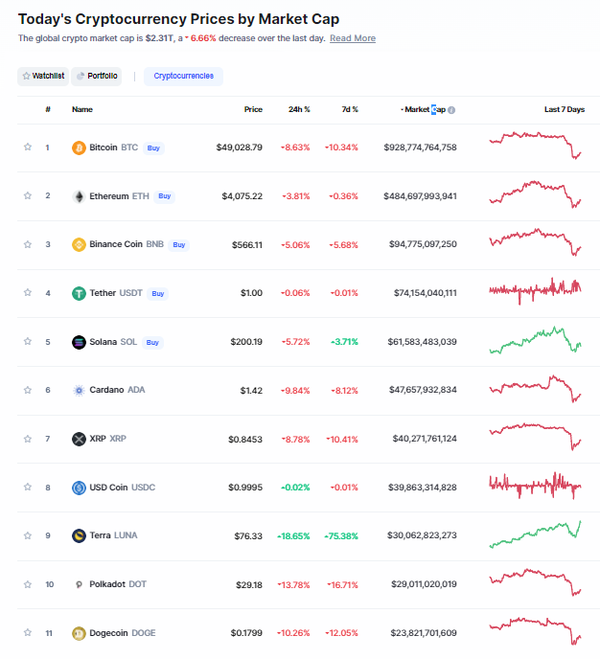Select the Cryptocurrencies tab
Viewport: 600px width, 659px height.
pos(184,76)
